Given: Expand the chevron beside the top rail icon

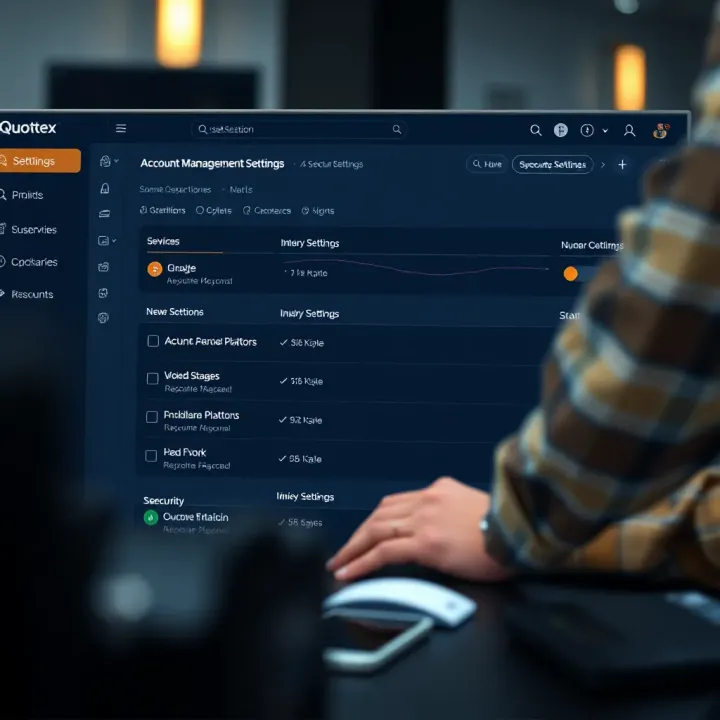Looking at the screenshot, I should pyautogui.click(x=116, y=161).
